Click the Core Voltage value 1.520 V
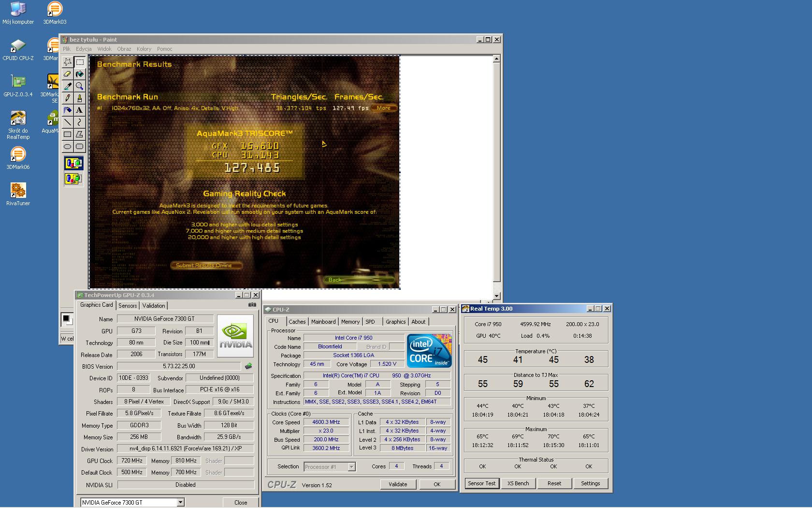Screen dimensions: 812x508 tap(387, 364)
